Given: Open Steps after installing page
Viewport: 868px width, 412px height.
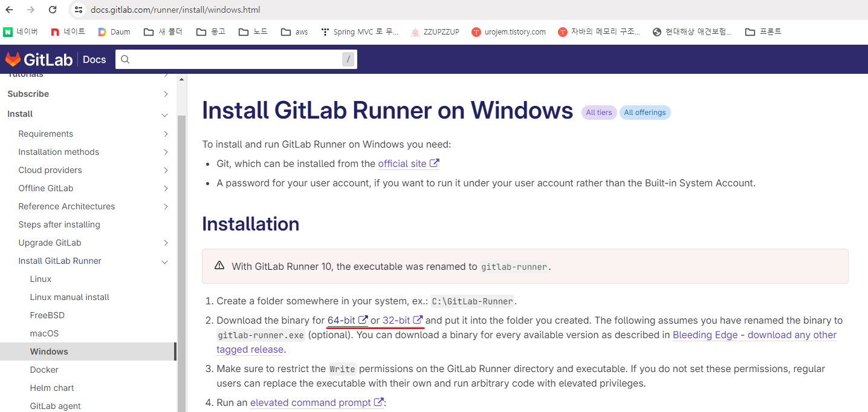Looking at the screenshot, I should coord(59,224).
